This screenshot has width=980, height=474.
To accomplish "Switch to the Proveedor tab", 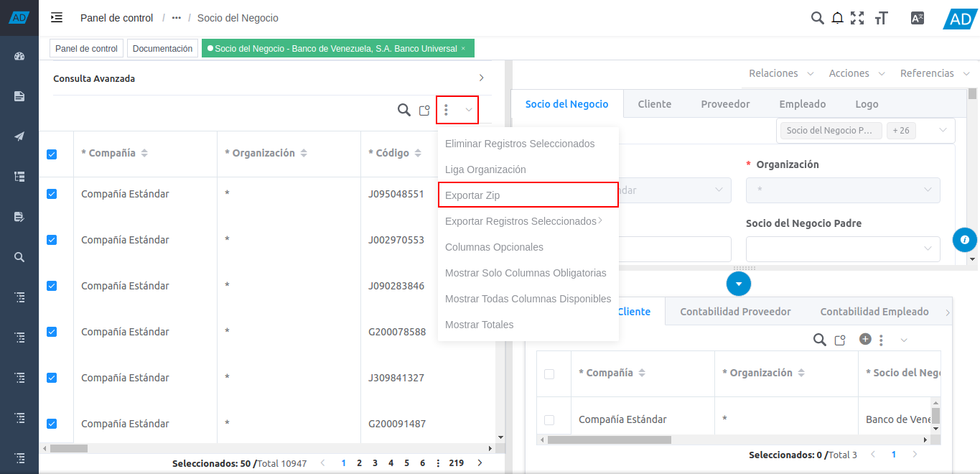I will coord(724,103).
